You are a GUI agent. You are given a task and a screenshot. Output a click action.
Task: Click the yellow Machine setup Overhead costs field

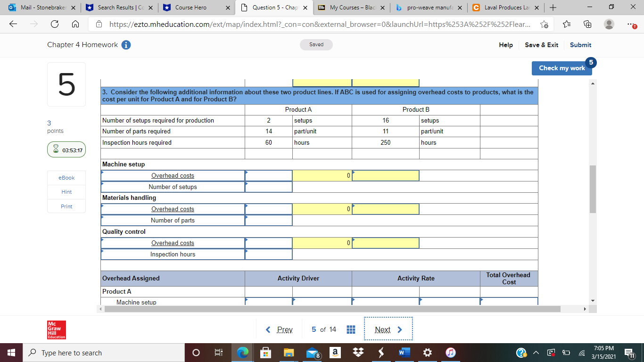pyautogui.click(x=322, y=175)
